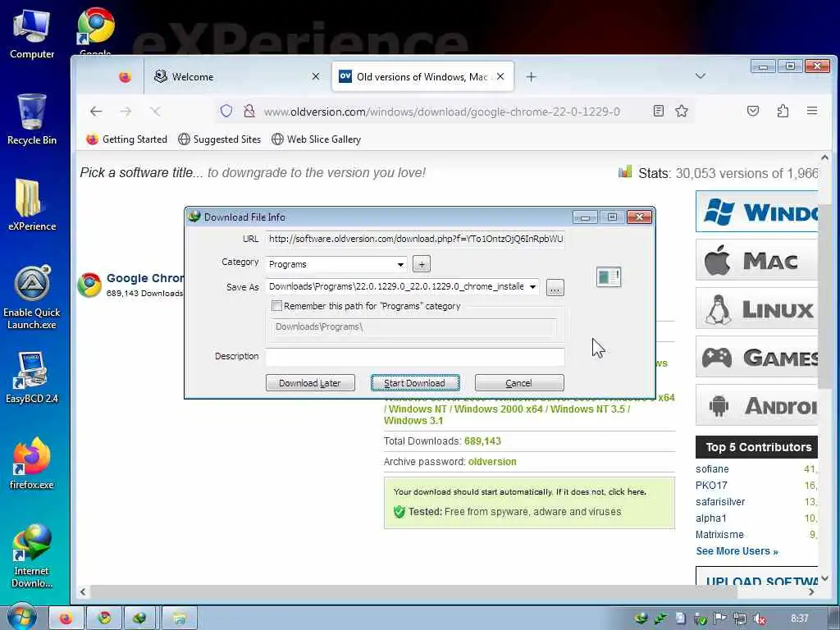This screenshot has height=630, width=840.
Task: Open the Computer desktop icon
Action: (x=32, y=34)
